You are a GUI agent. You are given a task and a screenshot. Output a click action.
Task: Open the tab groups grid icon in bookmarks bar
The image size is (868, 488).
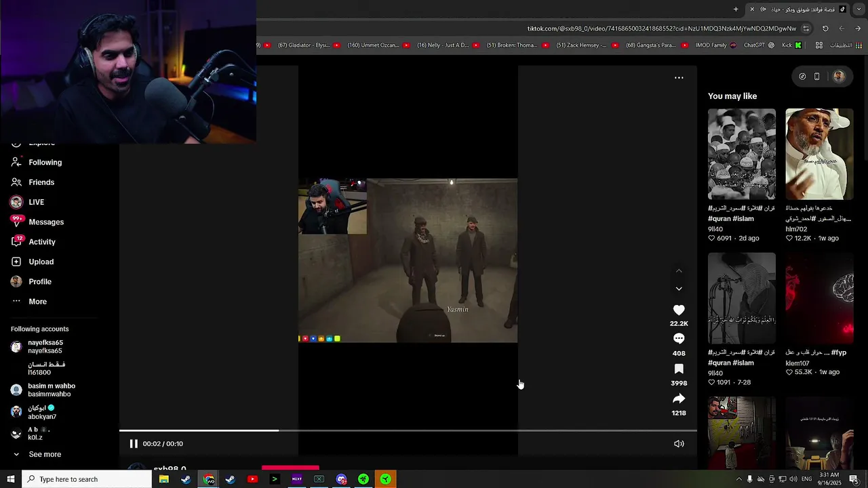(819, 45)
